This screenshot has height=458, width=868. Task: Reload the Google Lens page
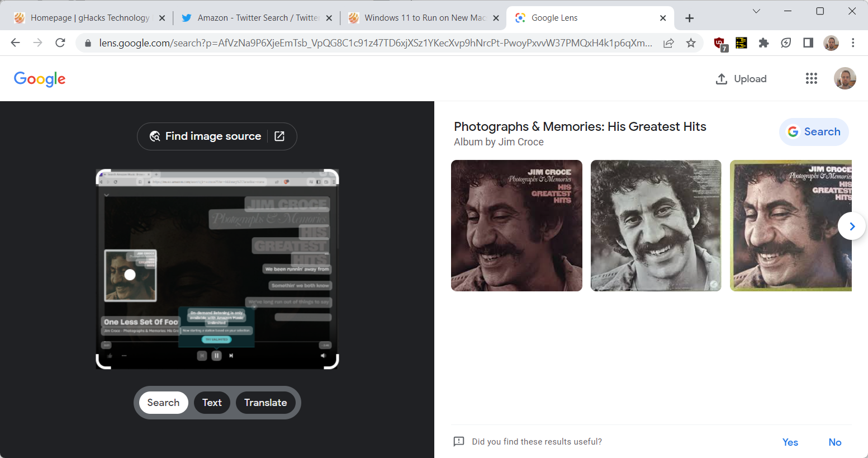tap(60, 43)
